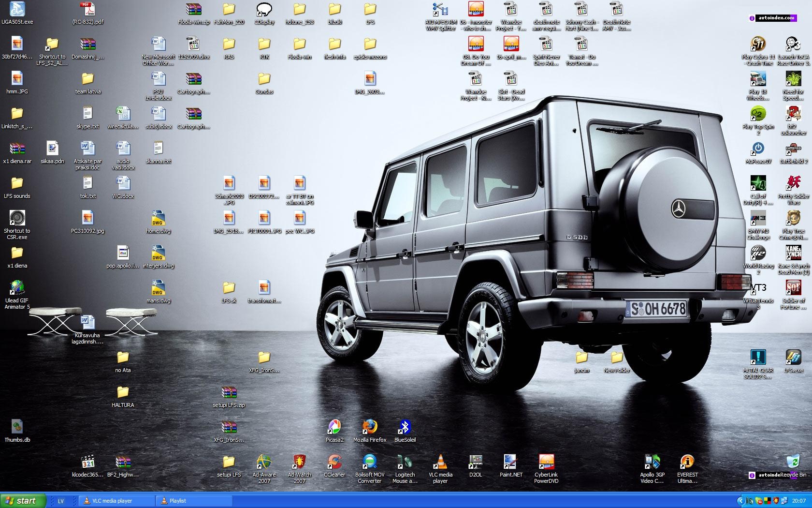Launch Need for Speed shortcut
The image size is (812, 508).
(793, 78)
